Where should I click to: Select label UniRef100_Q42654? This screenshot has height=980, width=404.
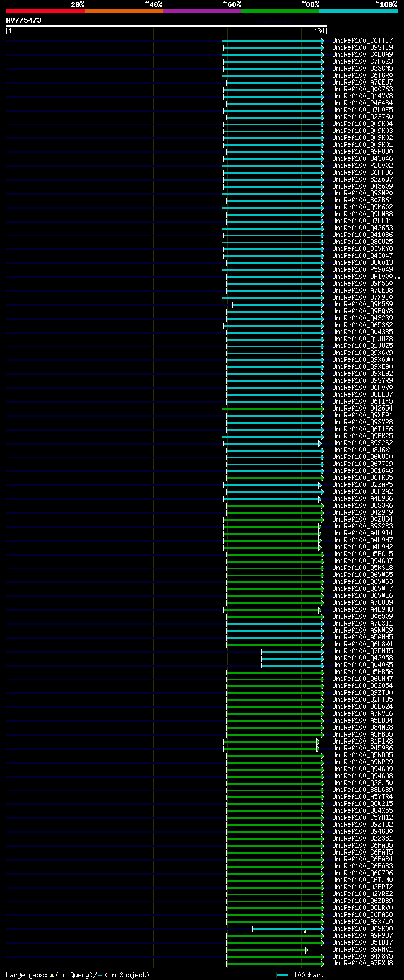pyautogui.click(x=362, y=408)
